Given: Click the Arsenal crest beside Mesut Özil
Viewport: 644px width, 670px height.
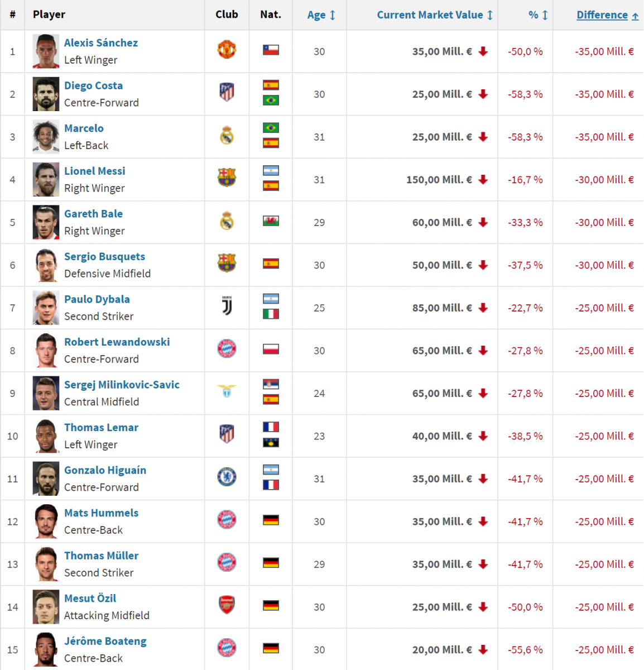Looking at the screenshot, I should (227, 605).
